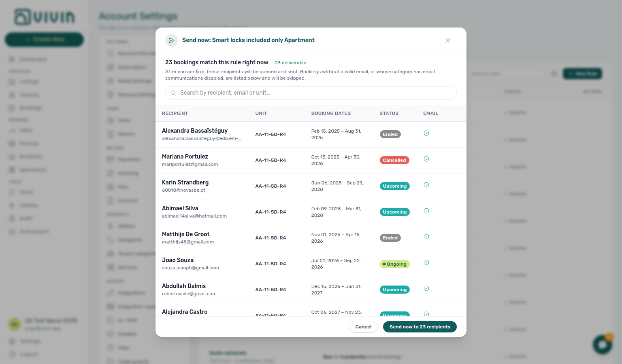Close the Send now dialog
The width and height of the screenshot is (622, 364).
pos(448,40)
